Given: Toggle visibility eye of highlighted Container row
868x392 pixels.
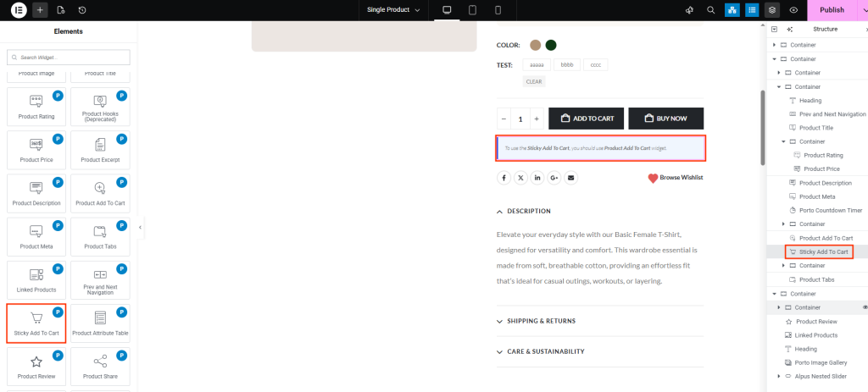Looking at the screenshot, I should click(865, 307).
